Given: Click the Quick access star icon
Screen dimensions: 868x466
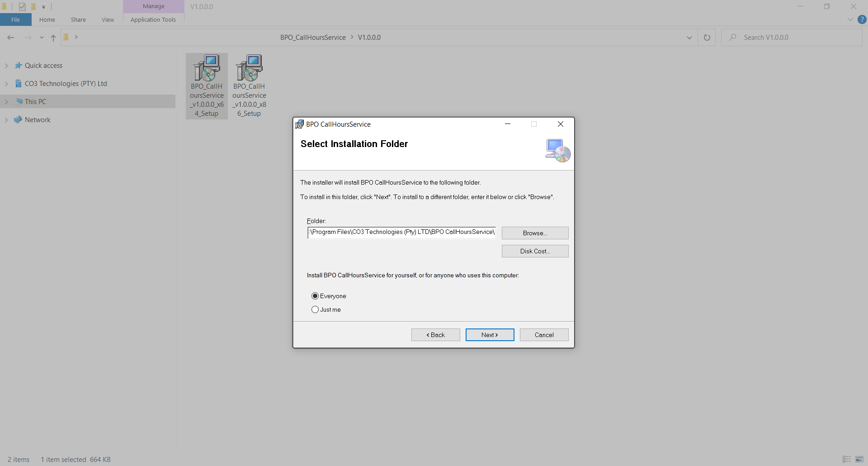Looking at the screenshot, I should point(19,66).
